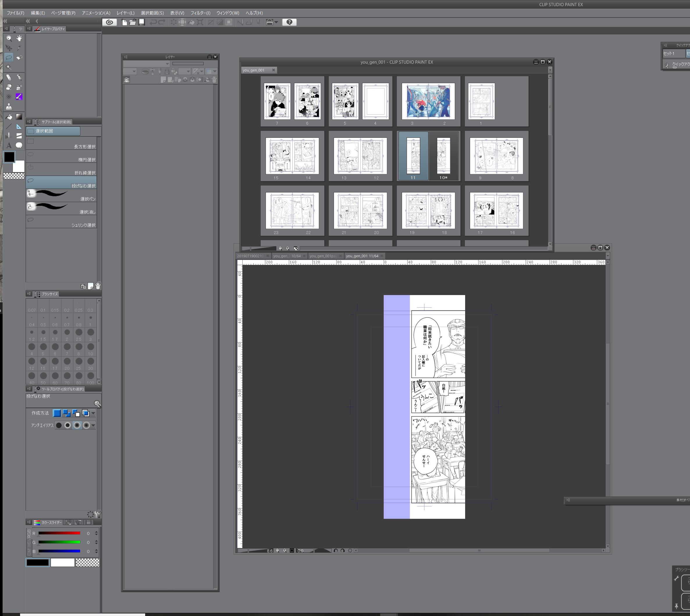This screenshot has width=690, height=616.
Task: Set anti-aliasing to none option
Action: coord(59,426)
